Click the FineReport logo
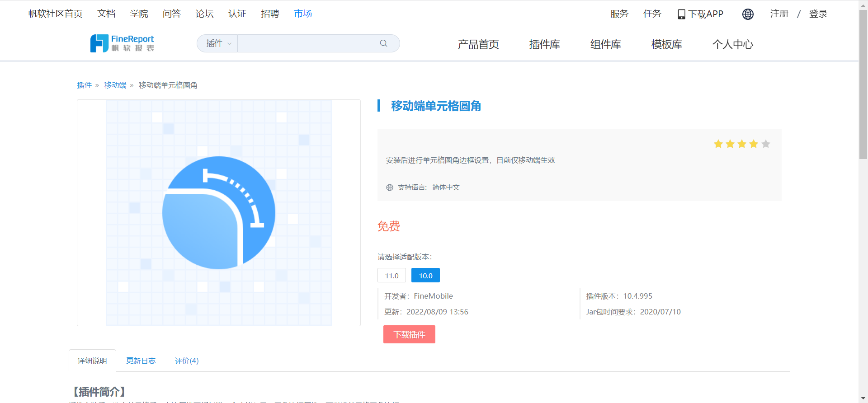868x403 pixels. point(122,43)
